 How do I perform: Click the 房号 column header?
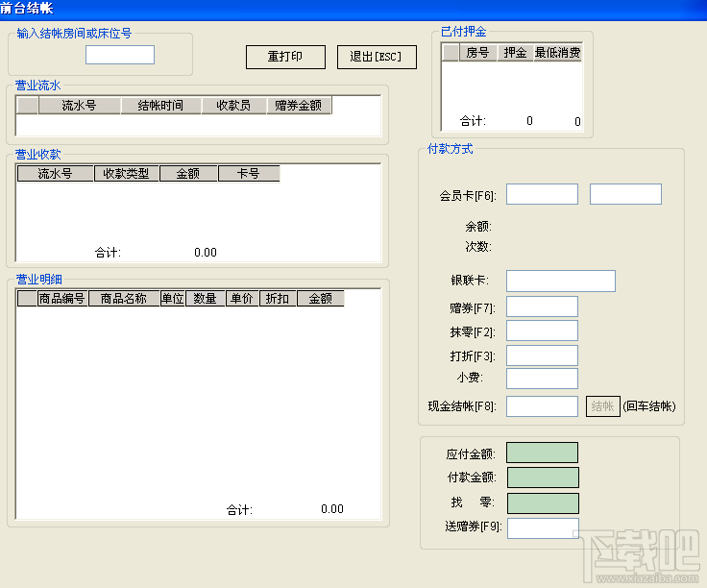(x=478, y=53)
